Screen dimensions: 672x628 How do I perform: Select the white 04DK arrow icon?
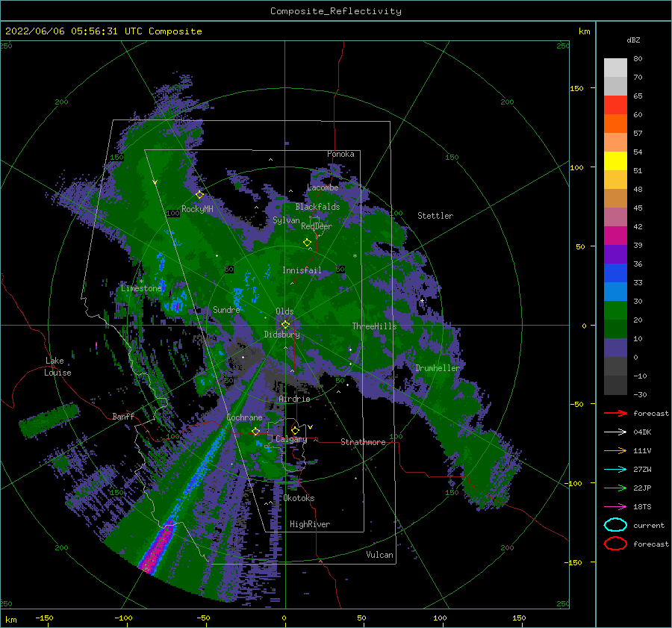click(615, 432)
